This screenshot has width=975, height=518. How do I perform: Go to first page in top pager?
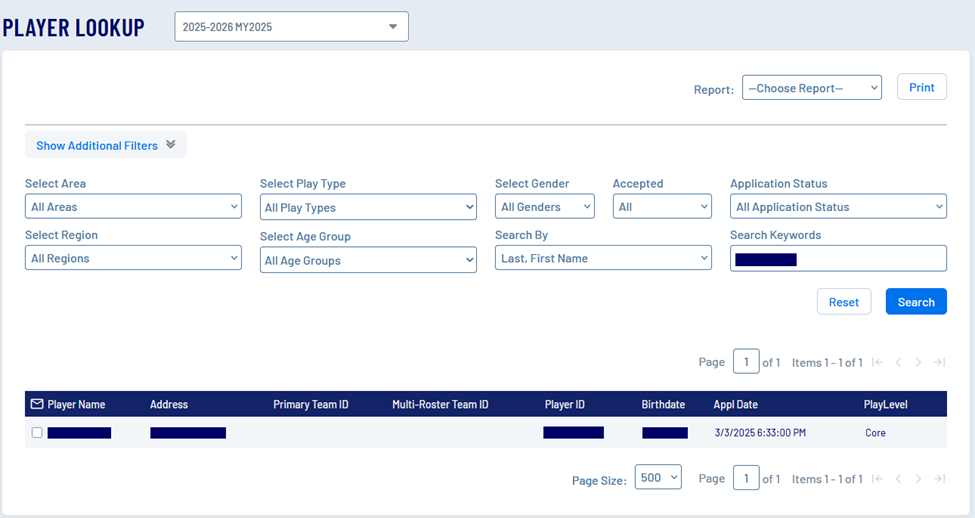coord(877,362)
